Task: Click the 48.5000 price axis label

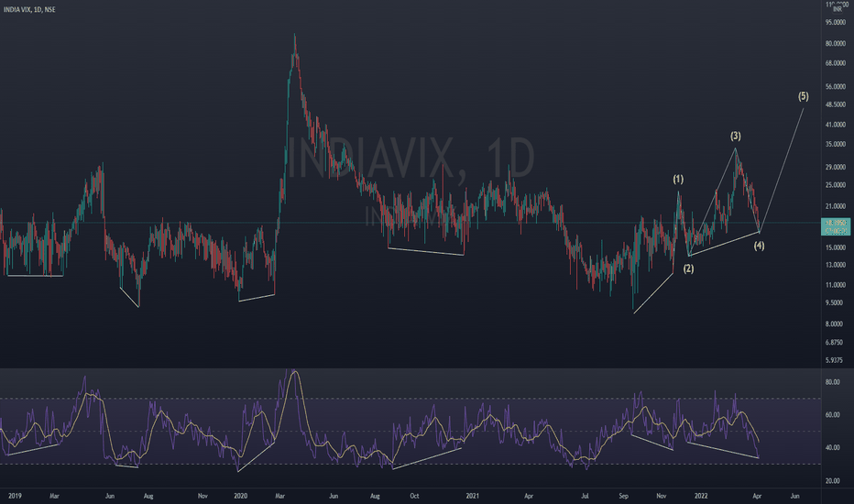Action: point(836,104)
